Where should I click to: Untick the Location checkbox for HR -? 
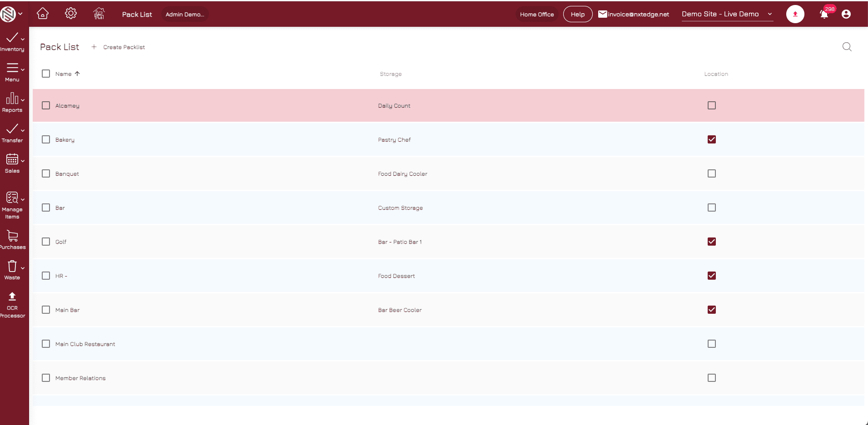[712, 276]
